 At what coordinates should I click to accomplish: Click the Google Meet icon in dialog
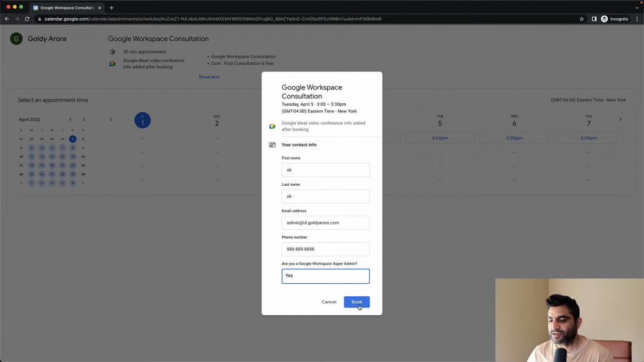click(272, 126)
